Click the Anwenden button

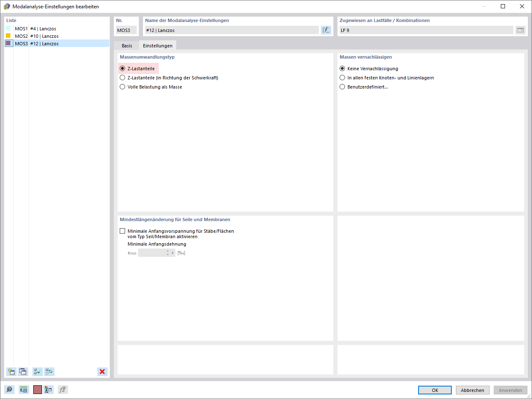pyautogui.click(x=510, y=390)
